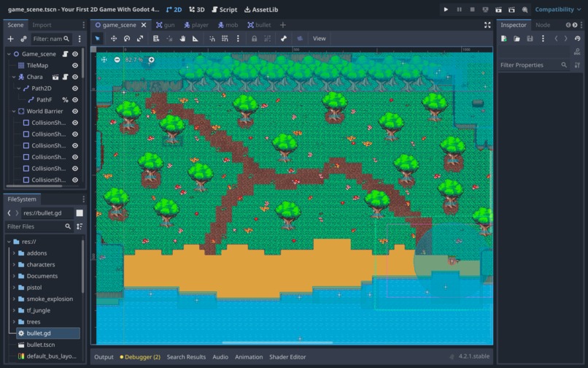Select the Ruler Mode triangle tool
The width and height of the screenshot is (588, 368).
196,38
